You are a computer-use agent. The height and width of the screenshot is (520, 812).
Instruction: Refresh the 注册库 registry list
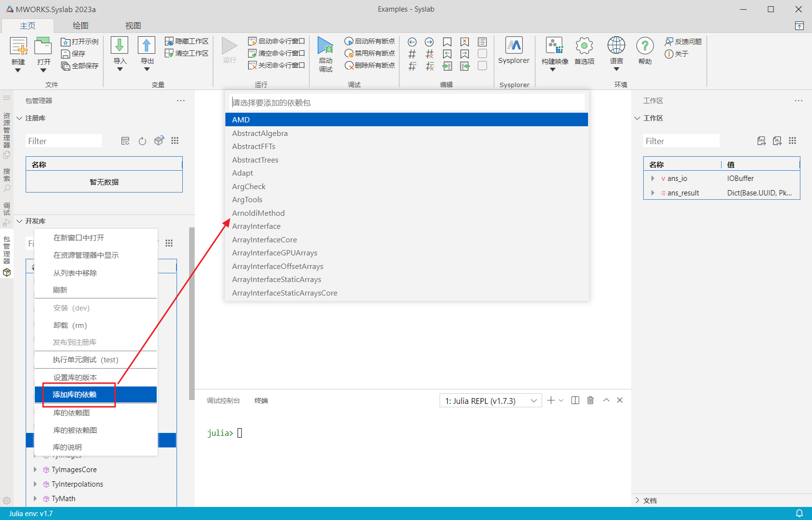click(142, 141)
